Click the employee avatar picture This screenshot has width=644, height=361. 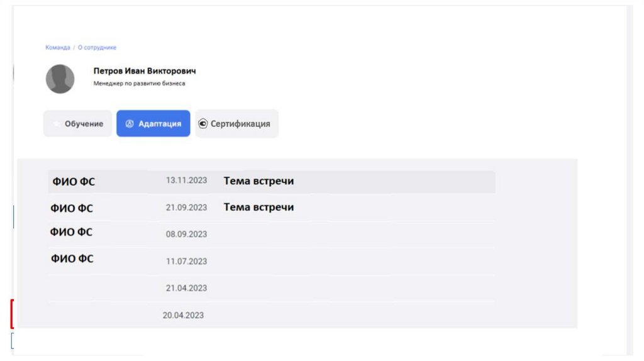[x=60, y=79]
